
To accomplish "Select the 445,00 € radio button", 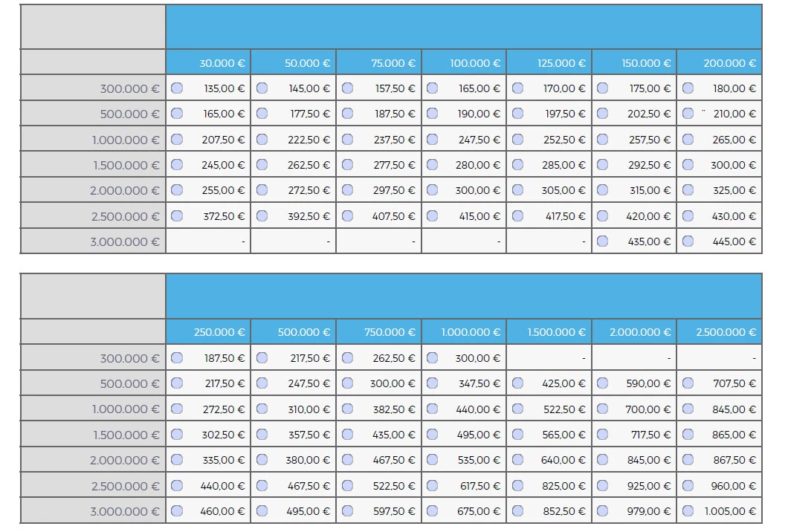I will click(688, 241).
